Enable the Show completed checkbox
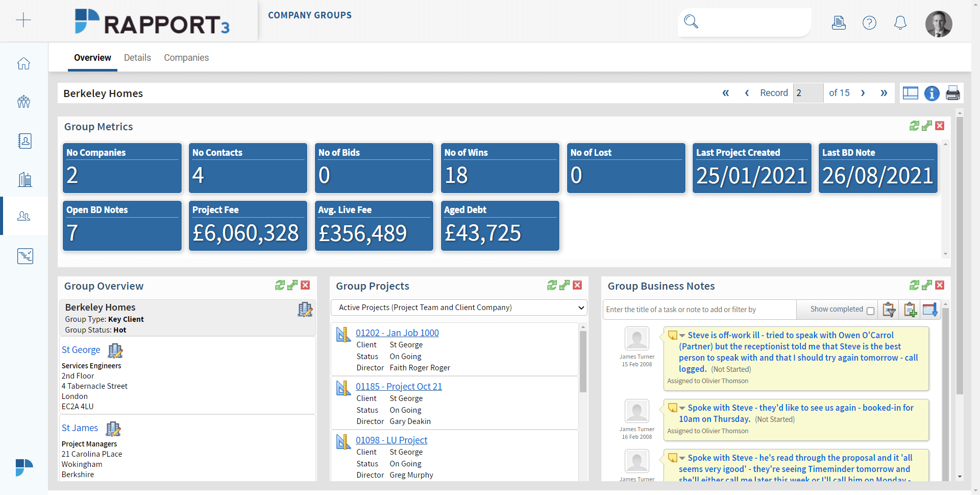This screenshot has width=980, height=495. tap(871, 310)
